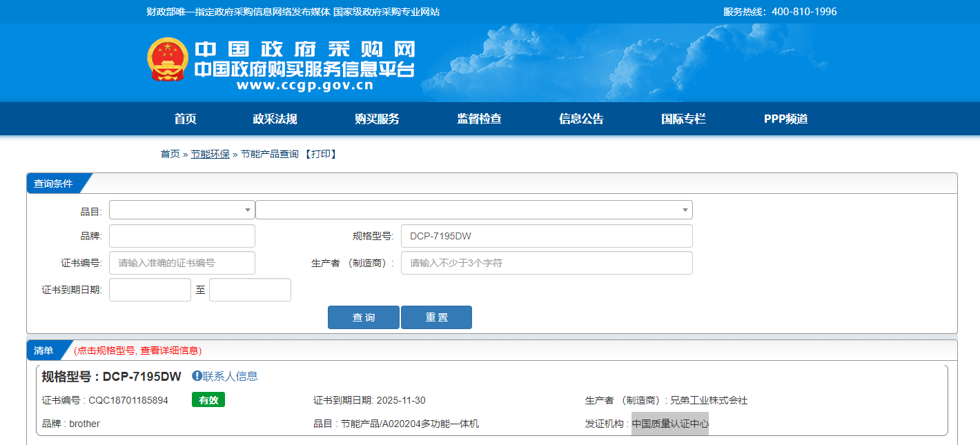Viewport: 980px width, 445px height.
Task: Click www.ccgp.gov.cn URL text
Action: 304,86
